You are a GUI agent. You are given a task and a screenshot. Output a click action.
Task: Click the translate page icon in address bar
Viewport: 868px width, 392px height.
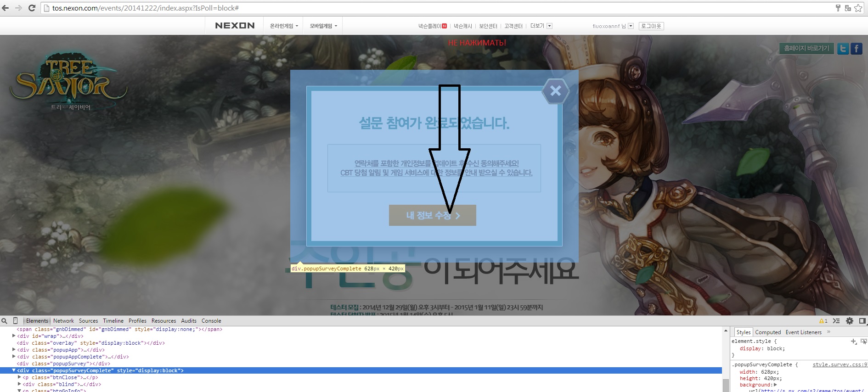coord(848,8)
